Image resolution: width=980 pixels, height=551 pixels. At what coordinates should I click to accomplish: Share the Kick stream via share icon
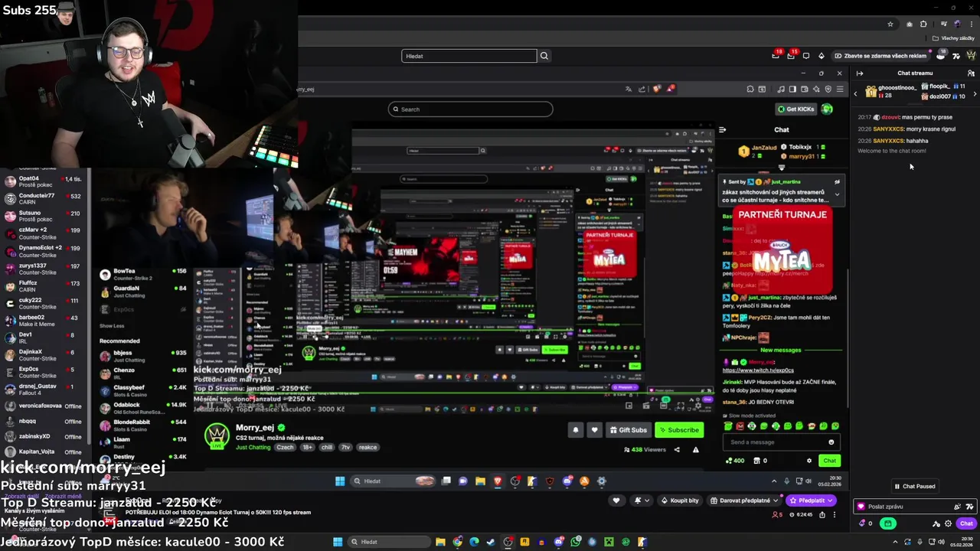[677, 450]
